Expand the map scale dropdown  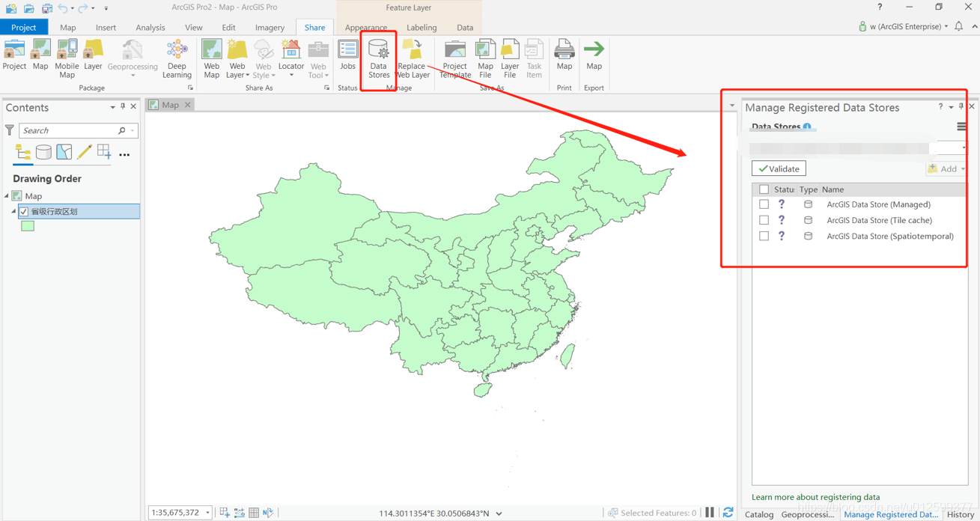(x=207, y=513)
